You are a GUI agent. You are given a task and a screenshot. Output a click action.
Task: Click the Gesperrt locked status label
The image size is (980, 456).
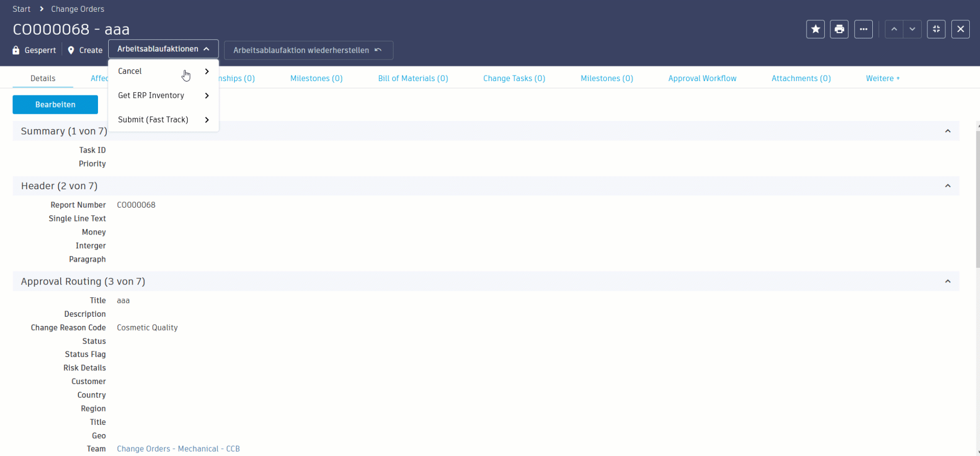(40, 50)
